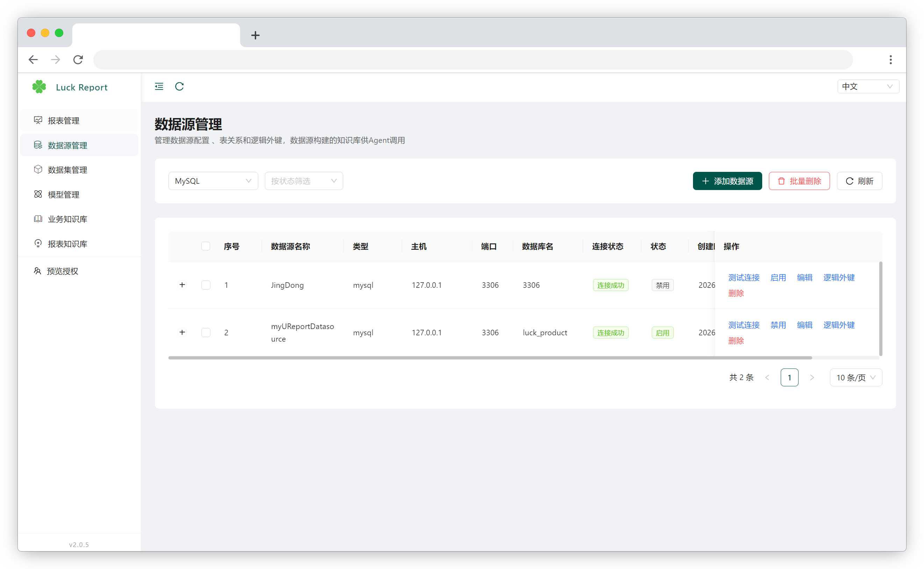Viewport: 924px width, 569px height.
Task: Click 测试连接 for JingDong row
Action: pos(744,277)
